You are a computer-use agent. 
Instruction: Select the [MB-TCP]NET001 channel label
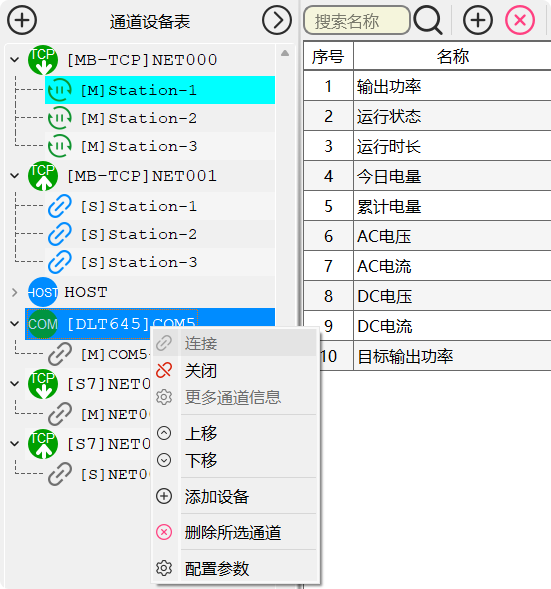point(142,176)
